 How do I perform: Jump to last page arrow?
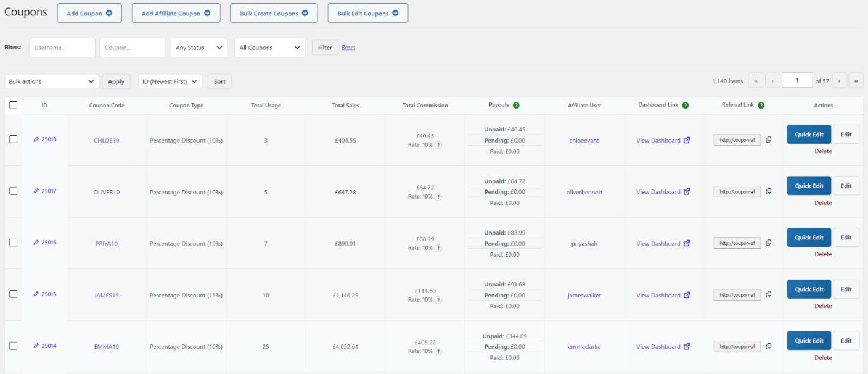click(856, 81)
